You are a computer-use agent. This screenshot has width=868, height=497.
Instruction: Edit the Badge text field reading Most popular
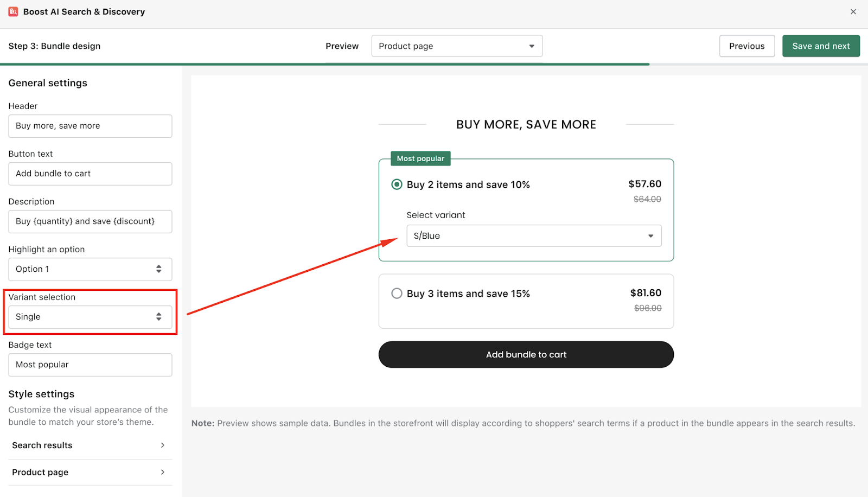90,364
